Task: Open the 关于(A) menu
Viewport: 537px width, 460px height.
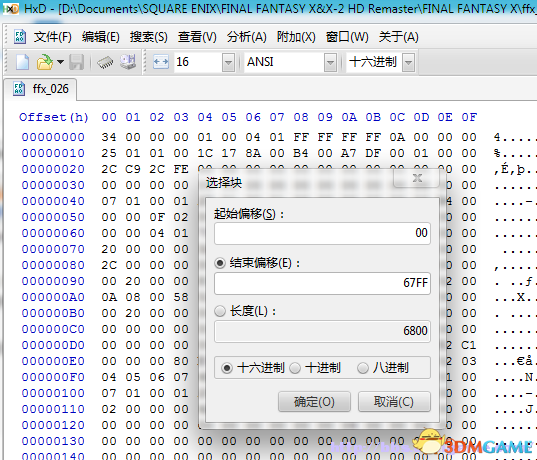Action: (398, 37)
